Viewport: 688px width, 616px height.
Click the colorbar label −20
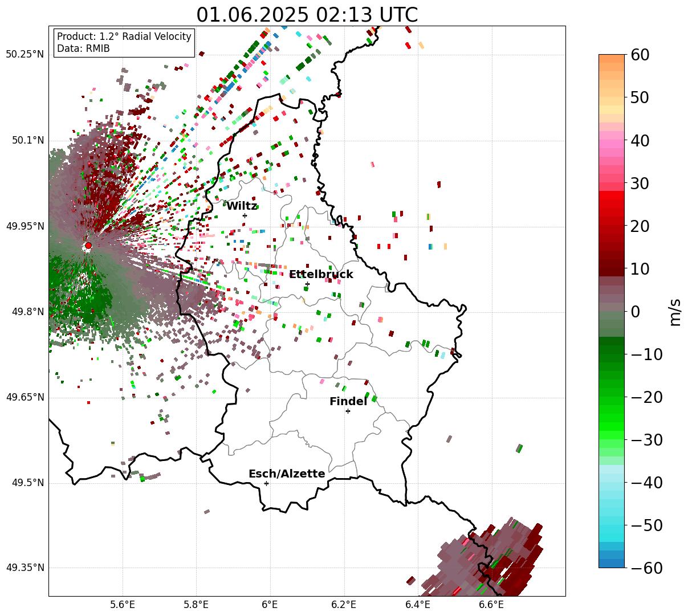pyautogui.click(x=646, y=397)
